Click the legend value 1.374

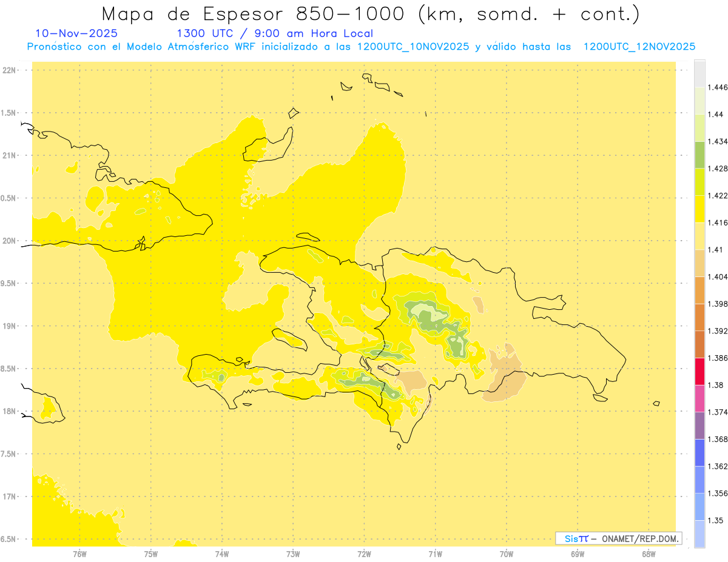718,412
